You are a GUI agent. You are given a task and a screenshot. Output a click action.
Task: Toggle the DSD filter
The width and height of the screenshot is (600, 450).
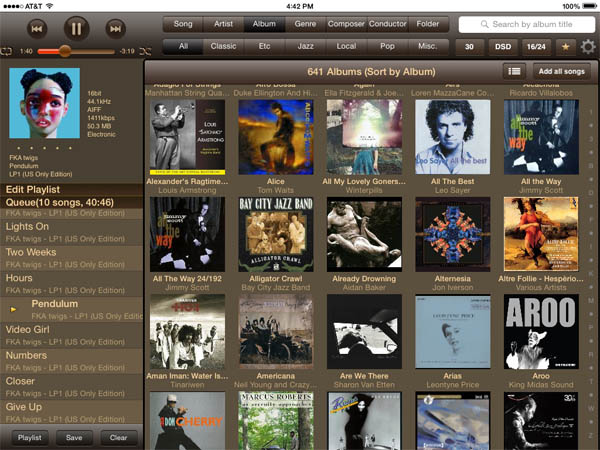[x=503, y=47]
